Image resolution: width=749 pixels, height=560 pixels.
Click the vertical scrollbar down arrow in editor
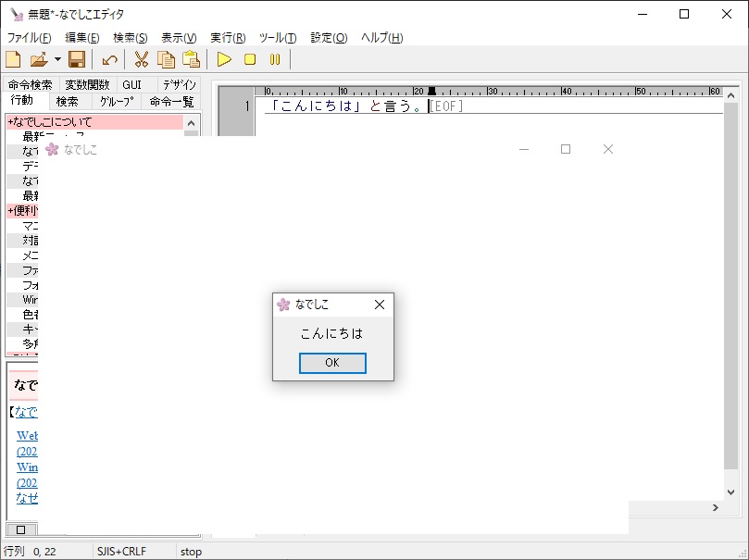[x=730, y=492]
